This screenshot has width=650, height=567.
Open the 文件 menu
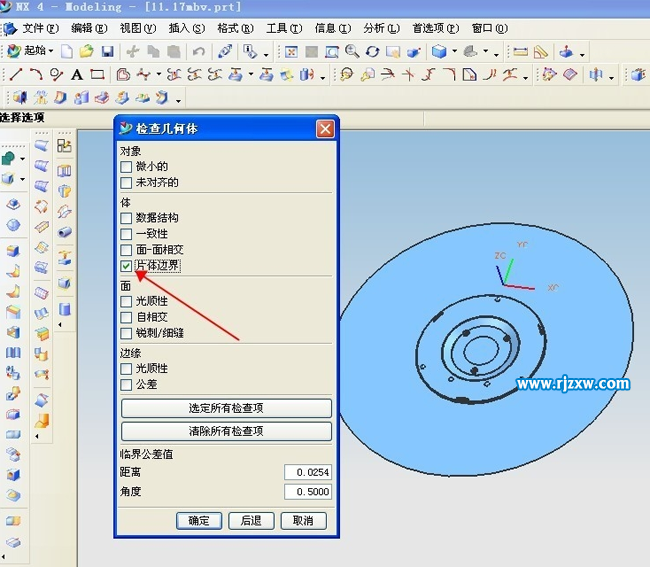[x=40, y=29]
